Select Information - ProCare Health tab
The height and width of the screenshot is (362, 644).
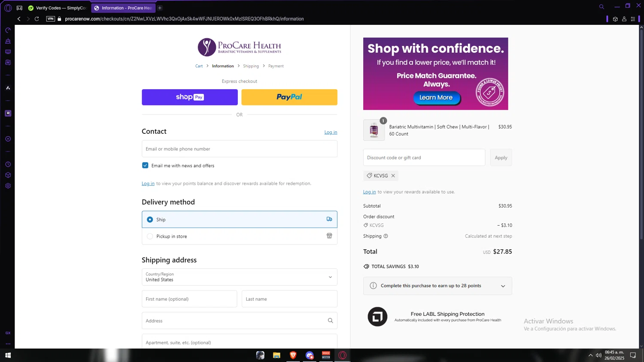123,8
